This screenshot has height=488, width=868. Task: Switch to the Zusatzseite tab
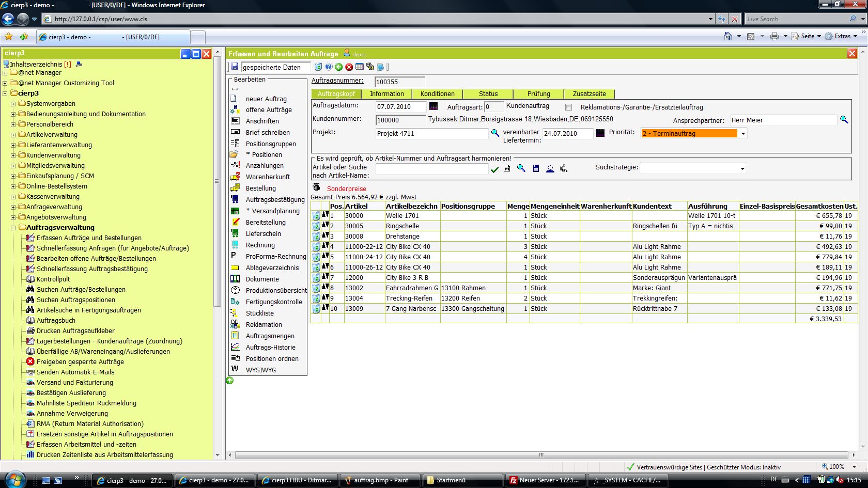click(x=589, y=94)
